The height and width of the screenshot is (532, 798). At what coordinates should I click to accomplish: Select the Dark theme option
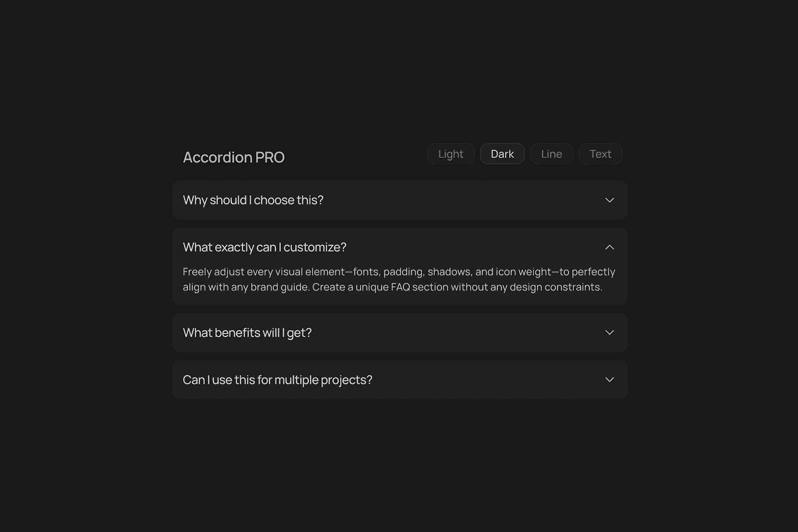point(502,154)
